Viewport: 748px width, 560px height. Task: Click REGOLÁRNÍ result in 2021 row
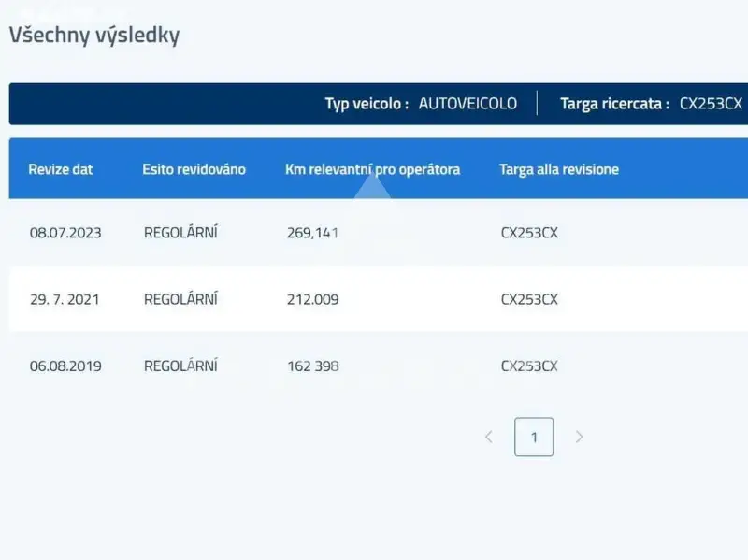pos(180,298)
